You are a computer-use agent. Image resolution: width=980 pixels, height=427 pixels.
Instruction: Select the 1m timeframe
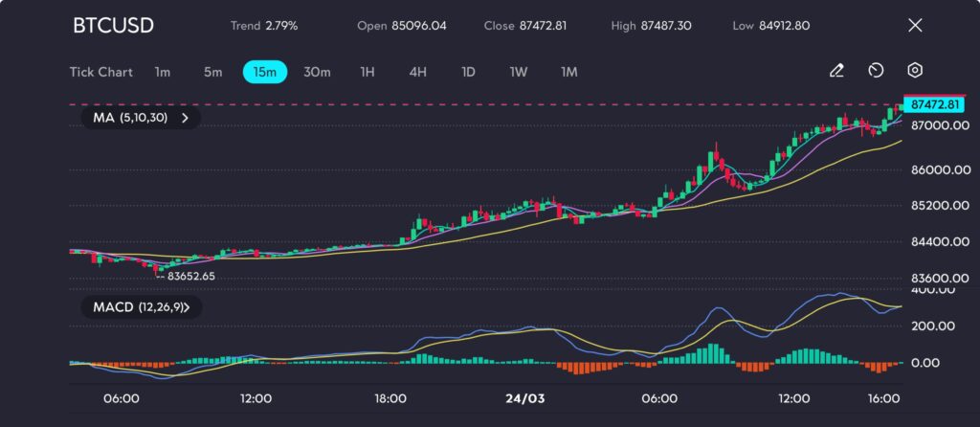163,72
